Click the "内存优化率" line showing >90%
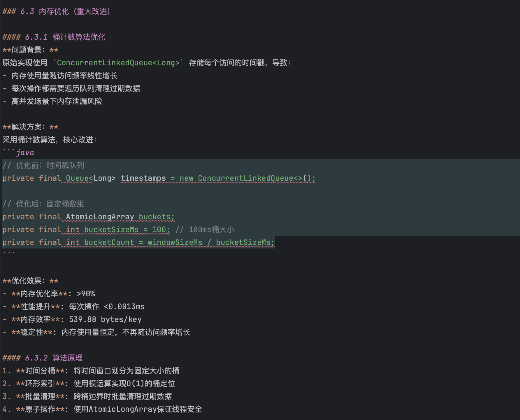 click(x=52, y=294)
